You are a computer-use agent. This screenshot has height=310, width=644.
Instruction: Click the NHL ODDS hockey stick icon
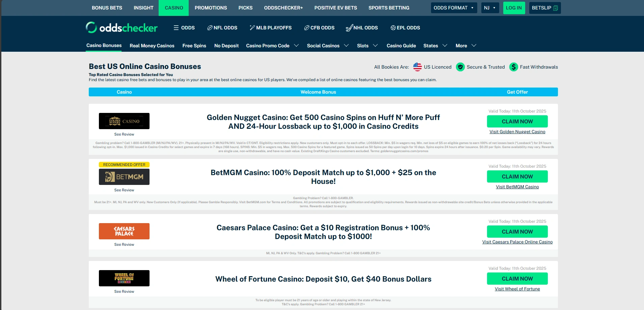tap(349, 28)
